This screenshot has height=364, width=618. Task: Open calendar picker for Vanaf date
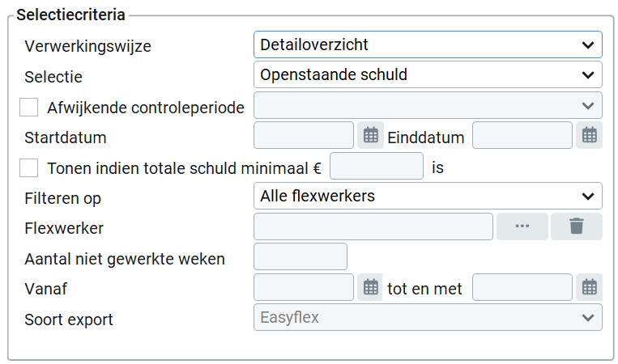370,287
